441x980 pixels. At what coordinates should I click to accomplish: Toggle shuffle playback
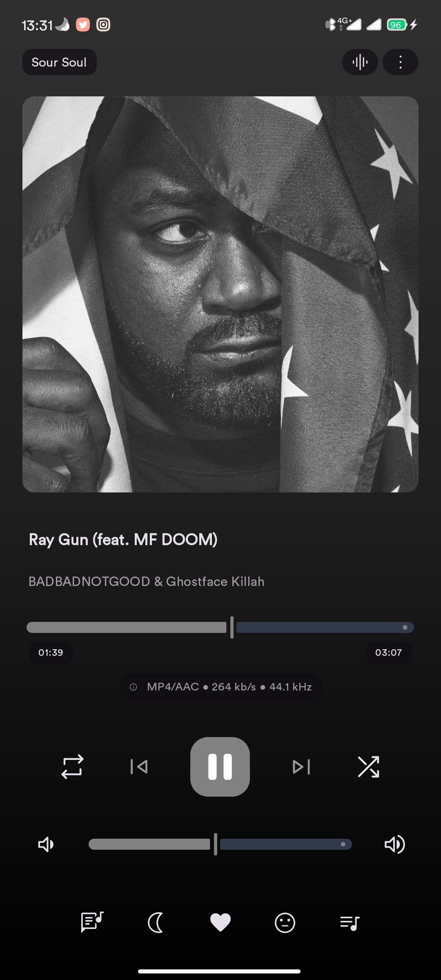tap(368, 766)
